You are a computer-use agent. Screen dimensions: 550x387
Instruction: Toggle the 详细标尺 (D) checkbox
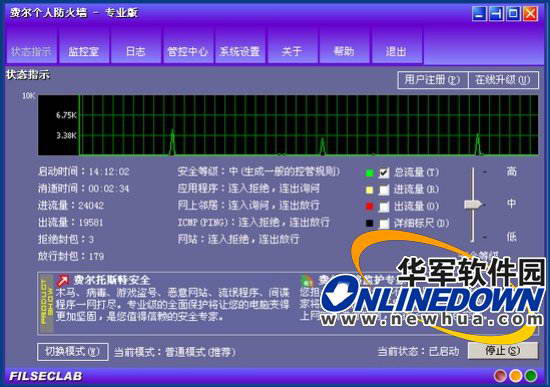[x=384, y=223]
